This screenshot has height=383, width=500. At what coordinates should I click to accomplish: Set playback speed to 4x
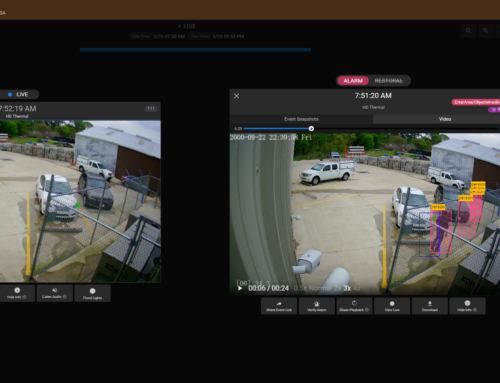pos(357,288)
